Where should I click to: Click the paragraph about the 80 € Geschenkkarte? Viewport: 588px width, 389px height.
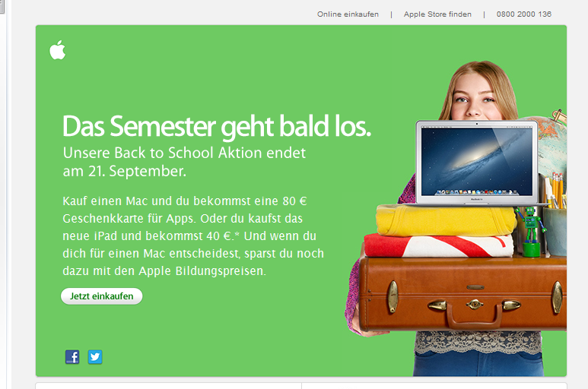coord(193,236)
